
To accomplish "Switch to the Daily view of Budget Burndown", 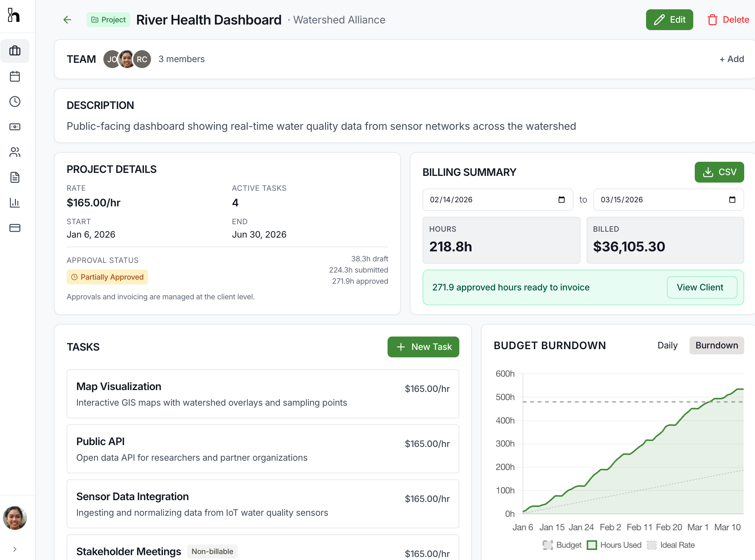I will click(x=667, y=345).
